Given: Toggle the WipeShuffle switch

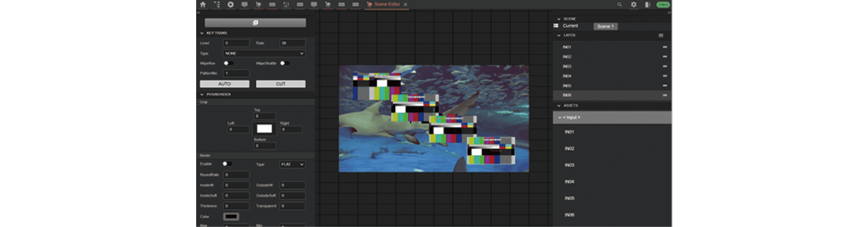Looking at the screenshot, I should point(285,63).
